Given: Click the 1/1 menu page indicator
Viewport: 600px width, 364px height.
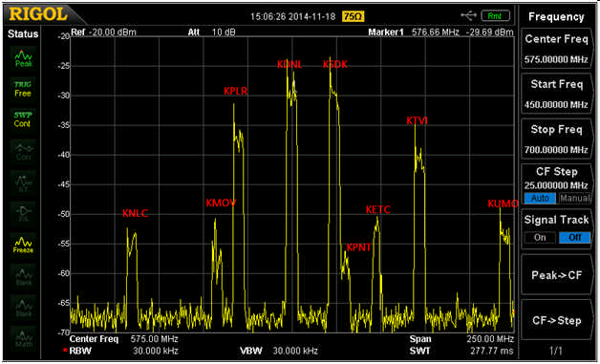Looking at the screenshot, I should 556,351.
